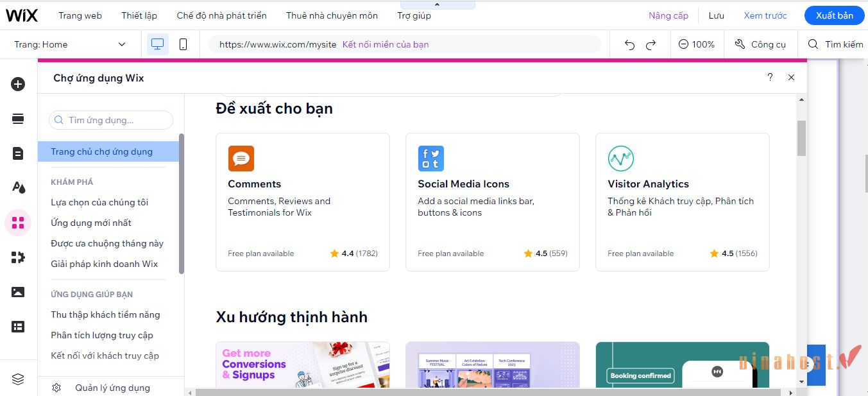Click the Get more Conversions & Signups banner

coord(303,365)
